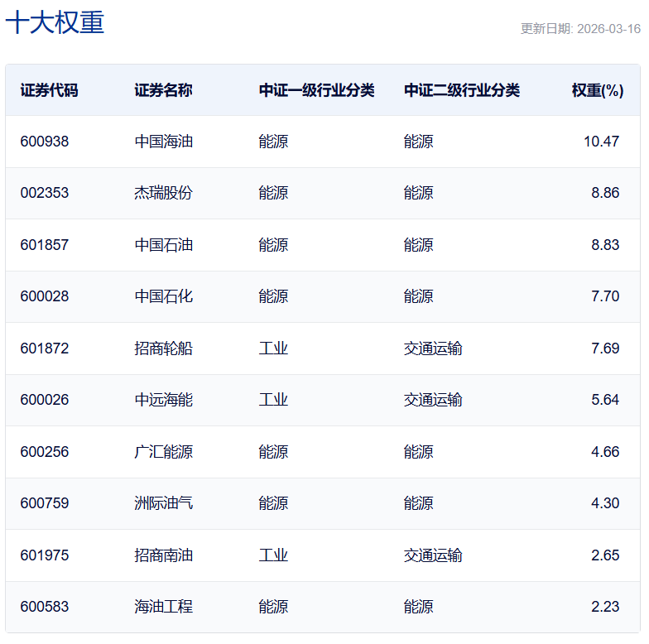Click 工业 in the 招商南油 row
Screen dimensions: 649x644
273,555
